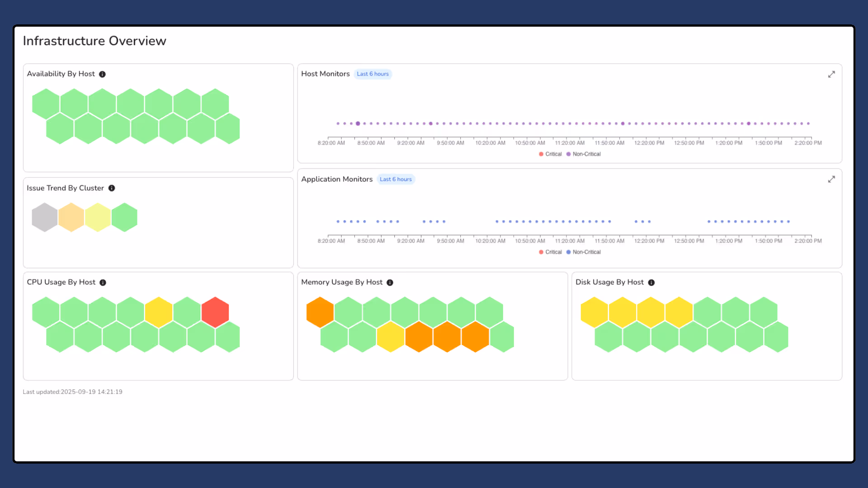
Task: Toggle Critical legend in Application Monitors
Action: click(x=550, y=252)
